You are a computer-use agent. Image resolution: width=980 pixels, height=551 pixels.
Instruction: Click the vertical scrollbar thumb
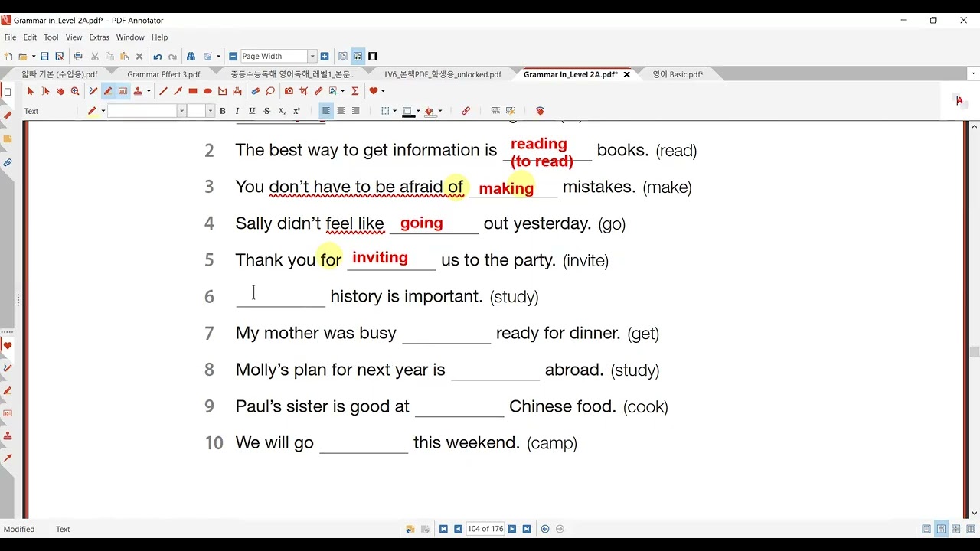(974, 353)
